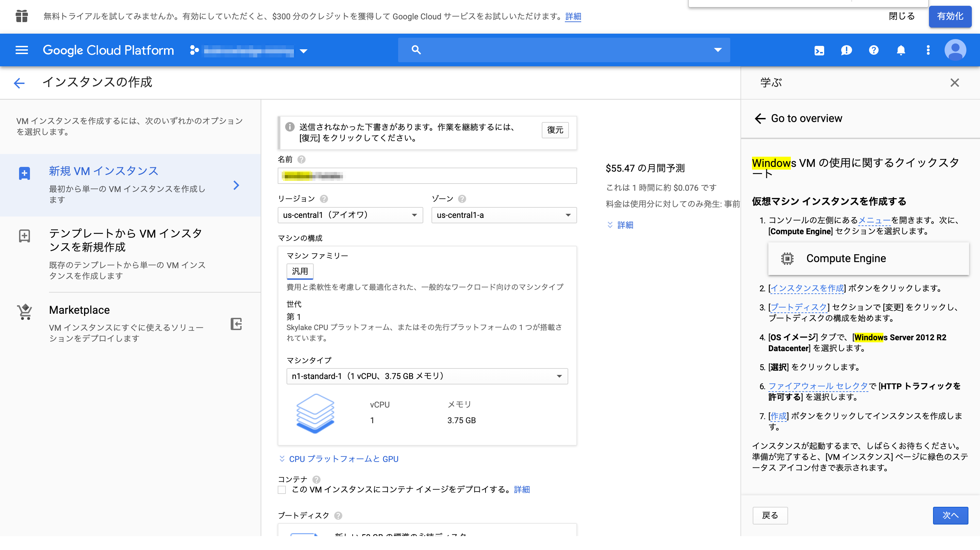Click the help icon beside 名前
Screen dimensions: 980x550
[x=302, y=160]
